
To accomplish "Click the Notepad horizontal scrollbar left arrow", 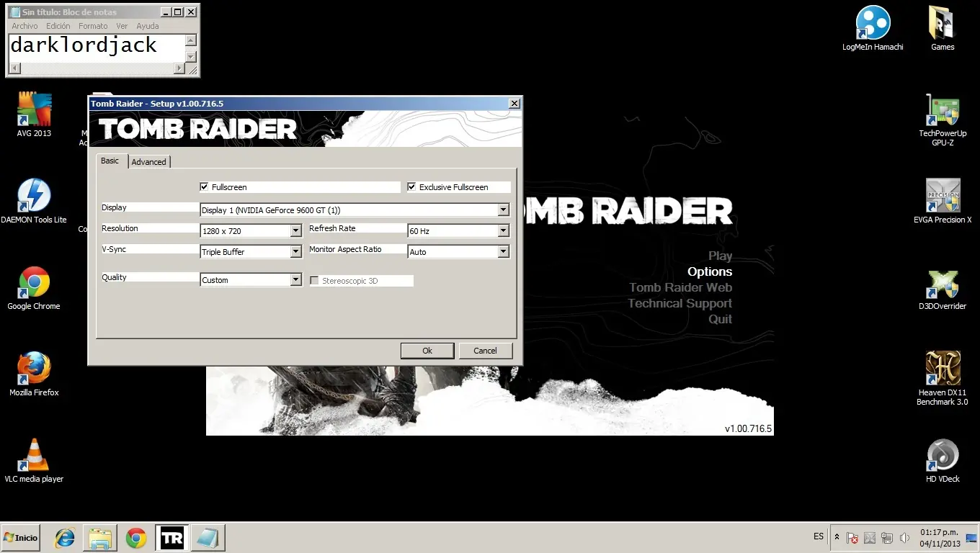I will (15, 69).
